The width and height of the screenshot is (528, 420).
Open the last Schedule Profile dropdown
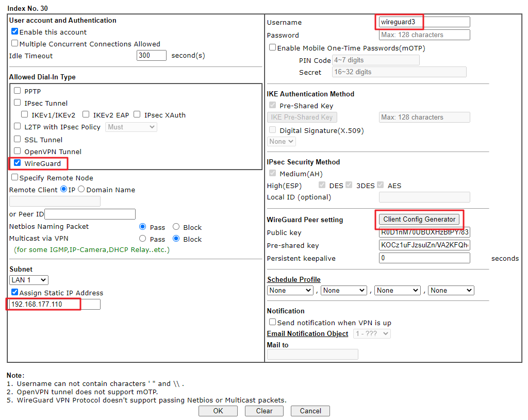point(451,291)
